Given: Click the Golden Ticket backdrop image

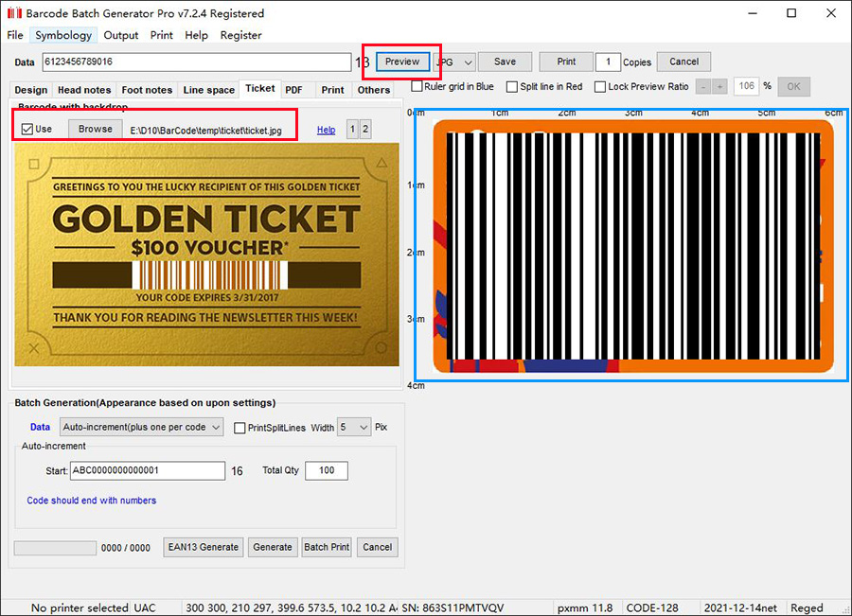Looking at the screenshot, I should 206,255.
